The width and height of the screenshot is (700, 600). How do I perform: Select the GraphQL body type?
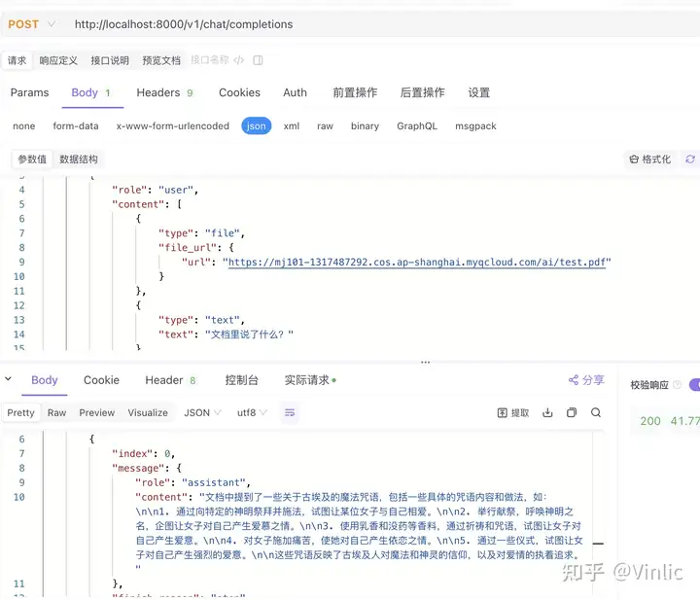click(x=417, y=125)
